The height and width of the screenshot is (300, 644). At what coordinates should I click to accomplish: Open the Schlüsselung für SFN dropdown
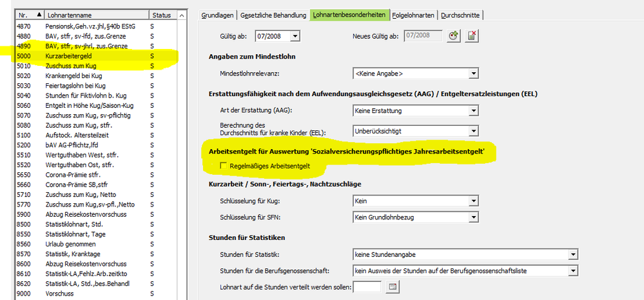click(473, 217)
